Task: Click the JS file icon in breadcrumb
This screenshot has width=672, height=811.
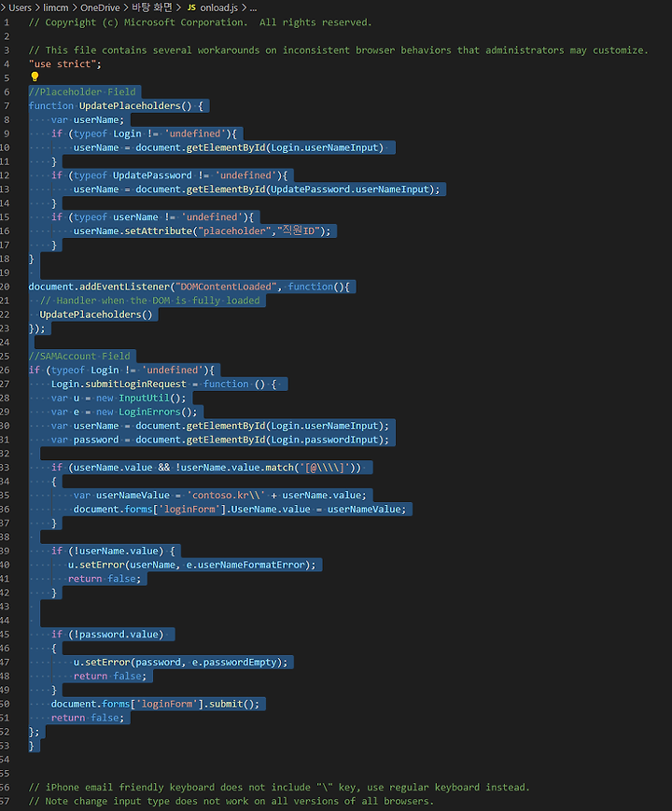Action: pos(191,7)
